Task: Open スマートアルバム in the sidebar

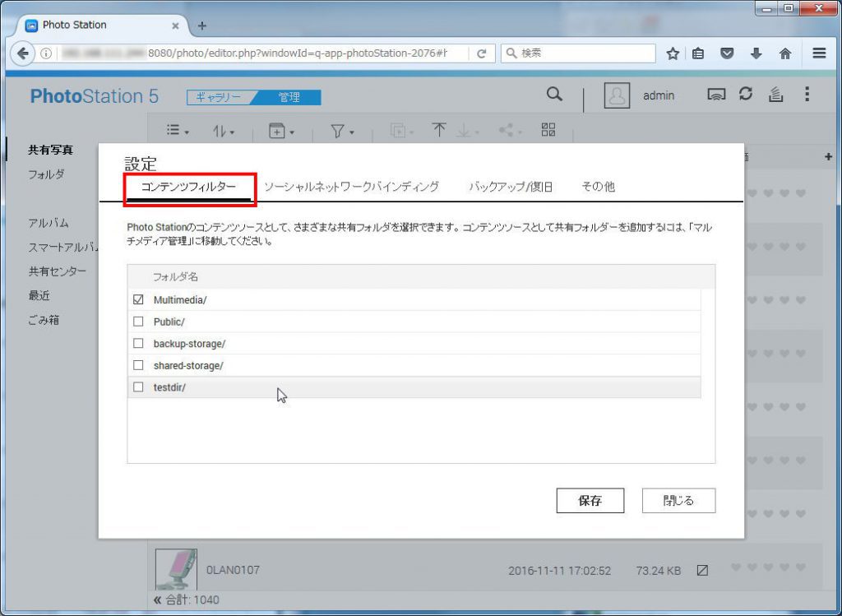Action: point(63,247)
